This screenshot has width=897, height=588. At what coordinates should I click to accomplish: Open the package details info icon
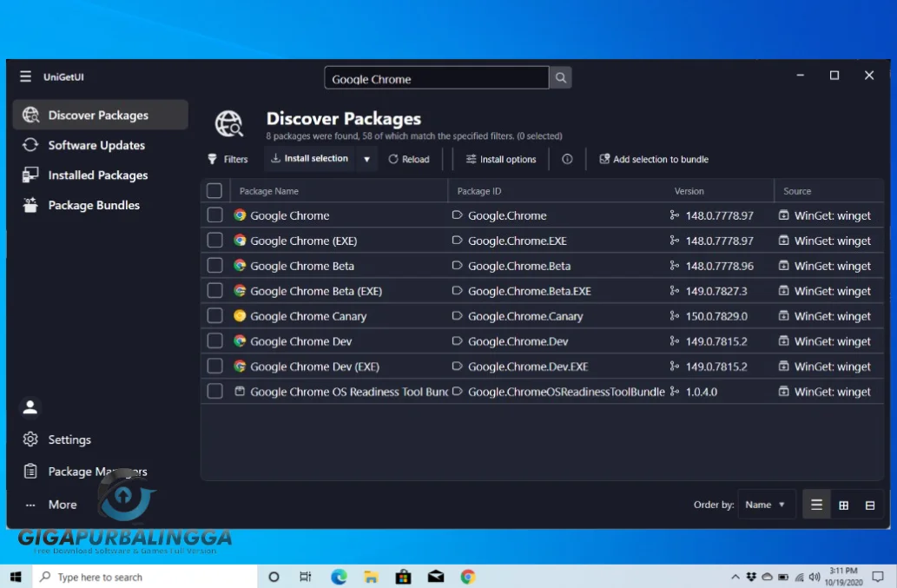click(567, 159)
